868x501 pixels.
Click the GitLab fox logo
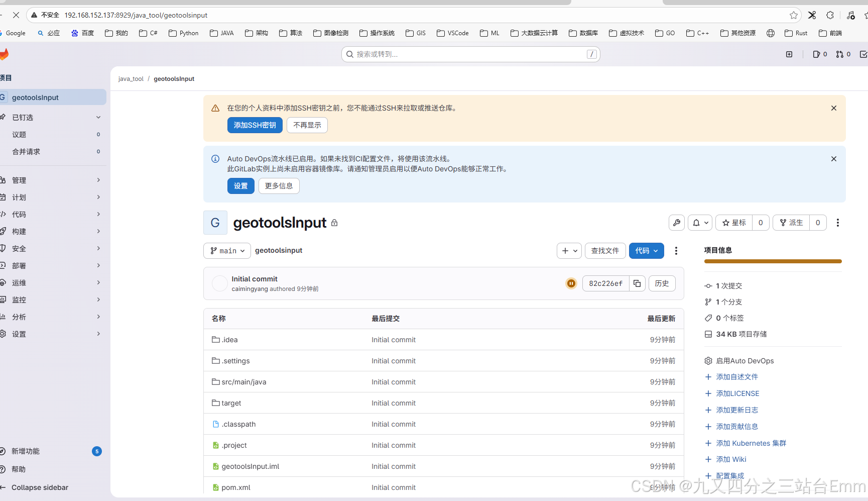click(x=4, y=54)
